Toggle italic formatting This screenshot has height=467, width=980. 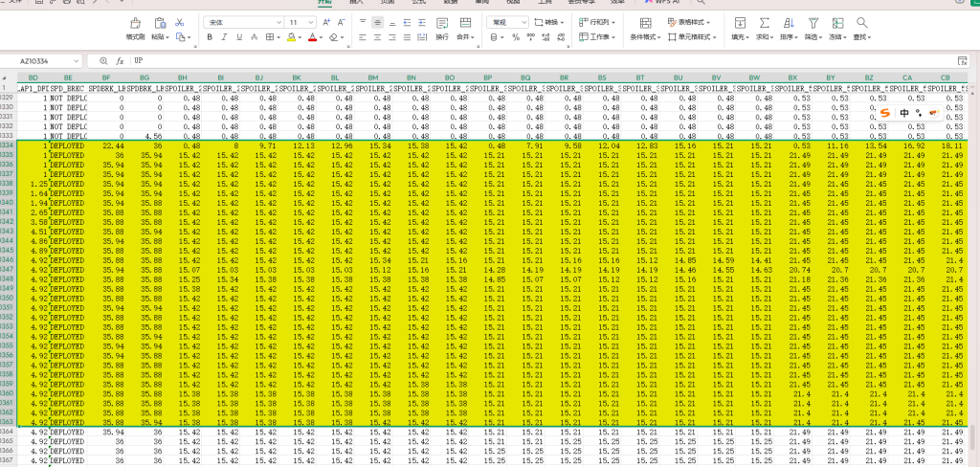pyautogui.click(x=225, y=37)
